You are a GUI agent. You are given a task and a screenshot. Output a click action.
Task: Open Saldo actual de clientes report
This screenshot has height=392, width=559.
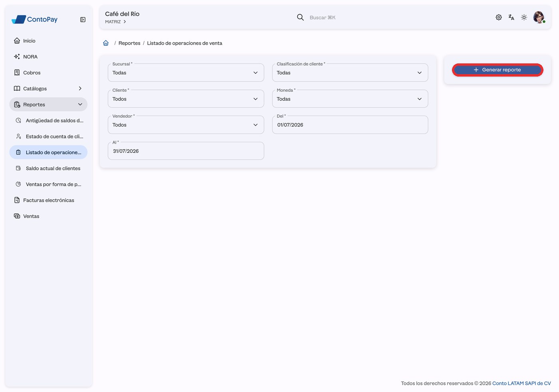48,168
